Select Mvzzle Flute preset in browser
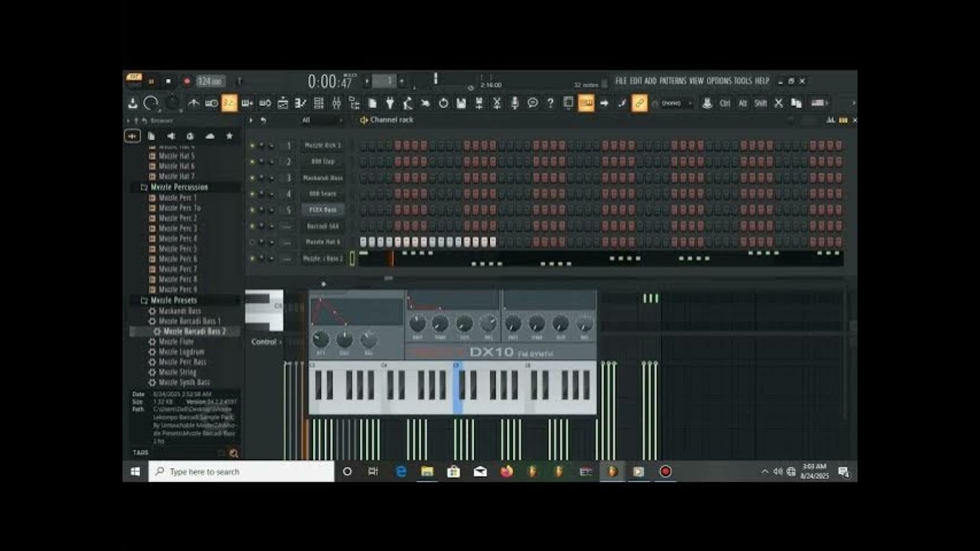Screen dimensions: 980x551 [176, 341]
